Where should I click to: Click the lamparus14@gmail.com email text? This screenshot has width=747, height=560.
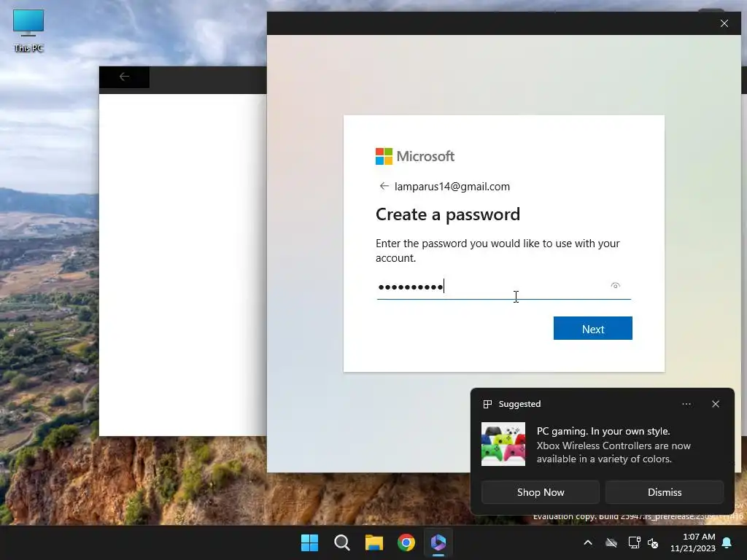tap(452, 187)
